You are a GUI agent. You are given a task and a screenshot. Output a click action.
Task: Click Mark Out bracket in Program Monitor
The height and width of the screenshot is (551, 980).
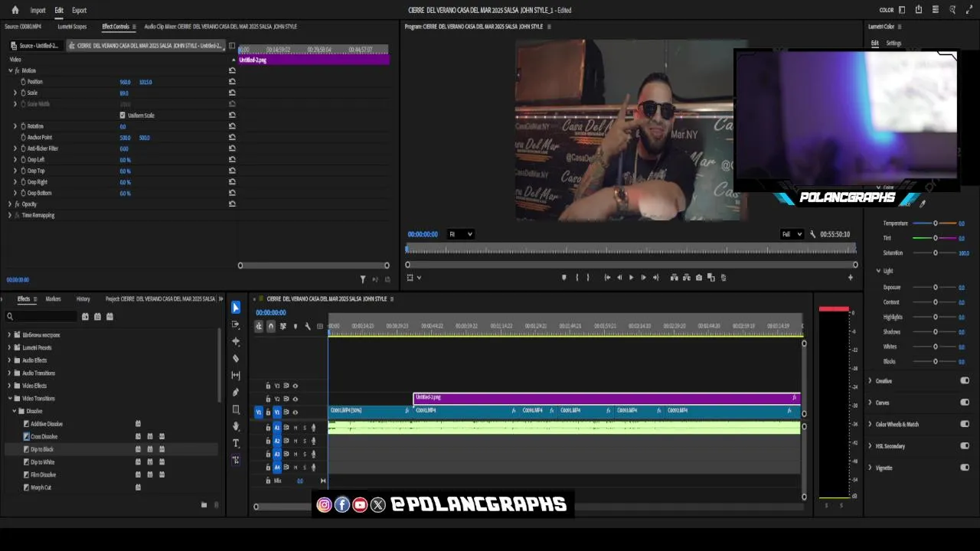point(588,278)
